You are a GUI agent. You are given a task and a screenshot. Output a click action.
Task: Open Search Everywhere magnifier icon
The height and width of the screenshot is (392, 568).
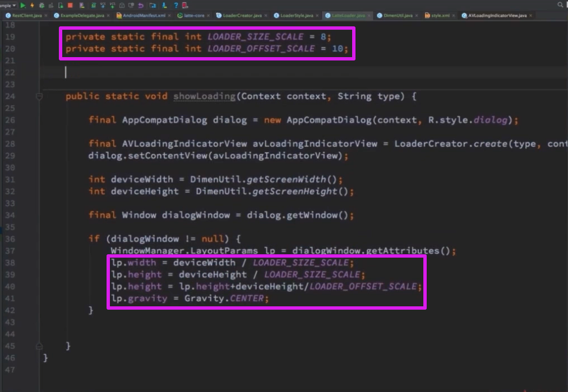tap(560, 4)
